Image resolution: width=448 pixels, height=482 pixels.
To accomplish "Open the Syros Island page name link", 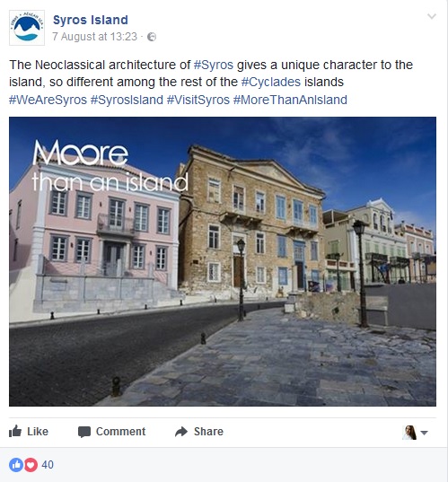I will tap(91, 20).
